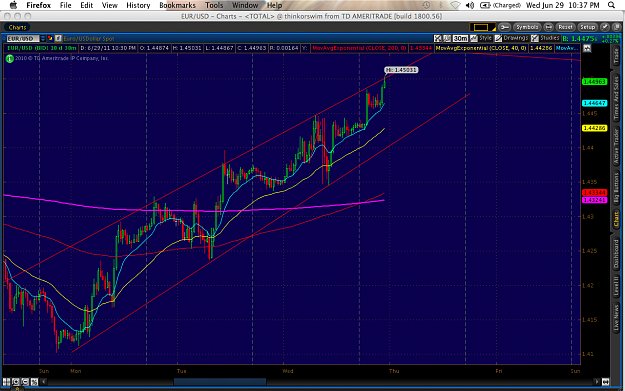Select the Chart side tab
The image size is (625, 391).
coord(616,219)
